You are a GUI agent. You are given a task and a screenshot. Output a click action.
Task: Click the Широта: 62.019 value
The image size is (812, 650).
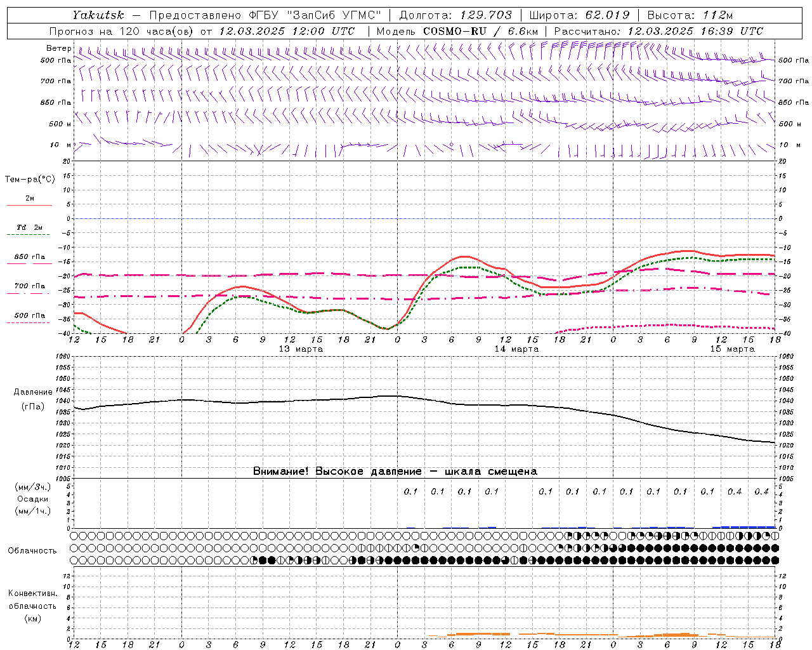tap(580, 15)
